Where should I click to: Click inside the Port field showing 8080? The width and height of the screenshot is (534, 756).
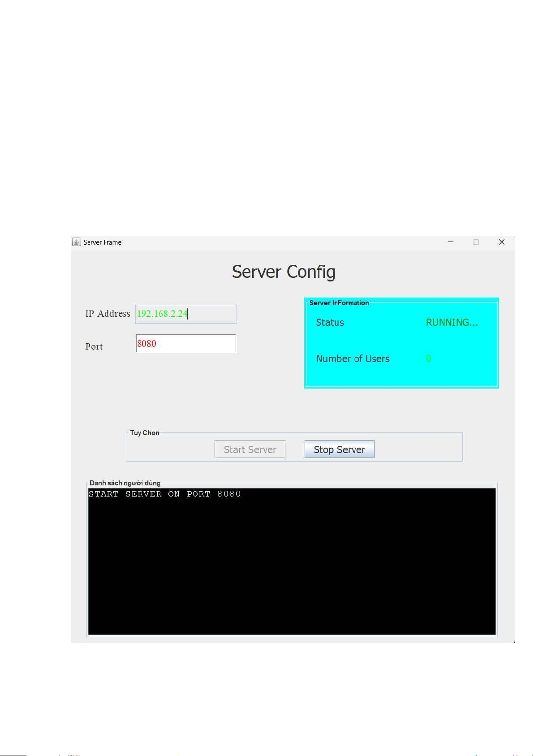[x=186, y=344]
